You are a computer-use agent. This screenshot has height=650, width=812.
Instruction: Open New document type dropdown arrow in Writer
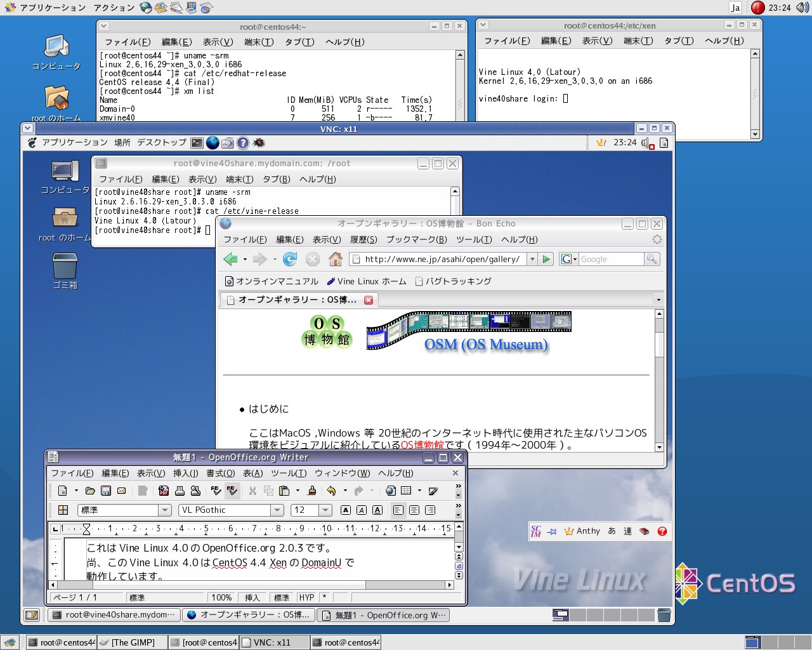pyautogui.click(x=76, y=491)
